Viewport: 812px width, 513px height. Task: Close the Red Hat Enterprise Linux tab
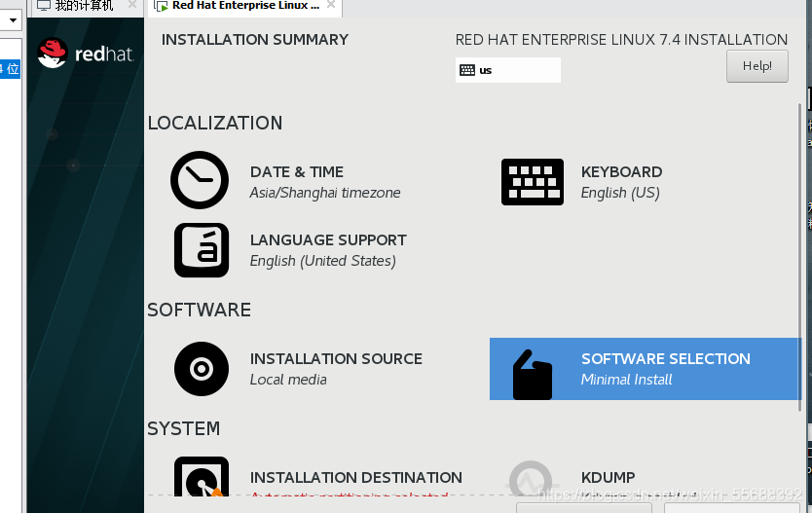[x=331, y=5]
